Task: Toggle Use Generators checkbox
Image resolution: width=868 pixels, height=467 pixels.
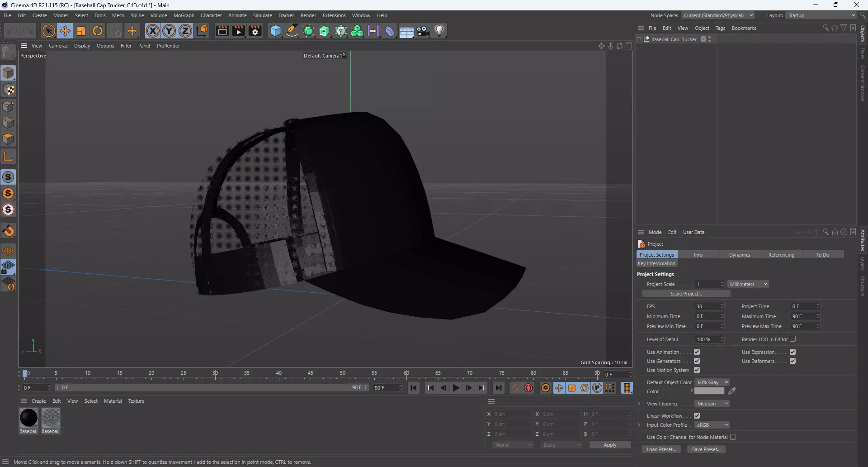Action: (x=697, y=361)
